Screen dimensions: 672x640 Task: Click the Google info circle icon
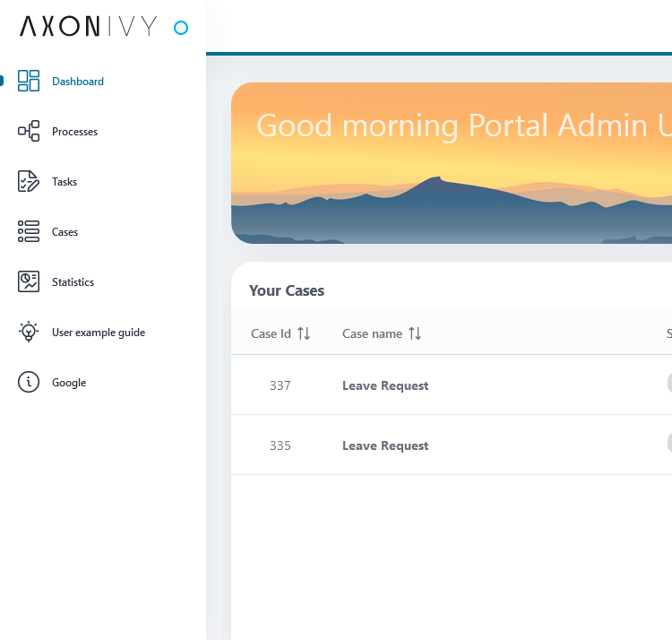(29, 382)
